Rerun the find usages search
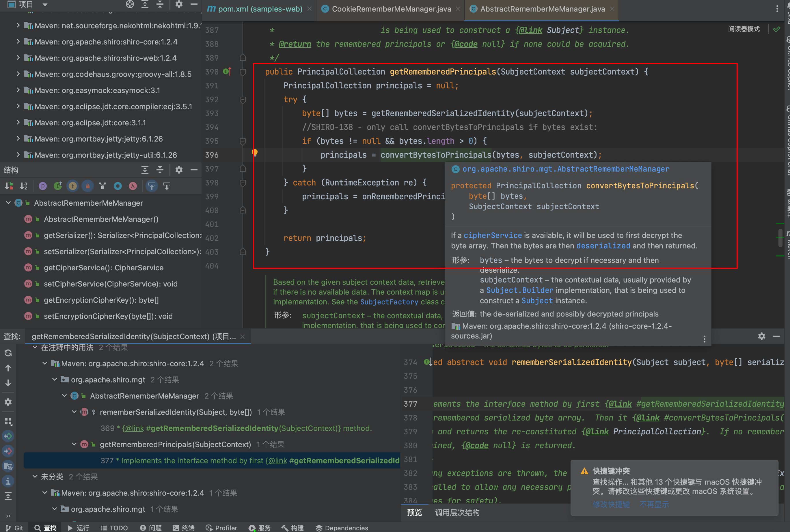 click(x=8, y=353)
